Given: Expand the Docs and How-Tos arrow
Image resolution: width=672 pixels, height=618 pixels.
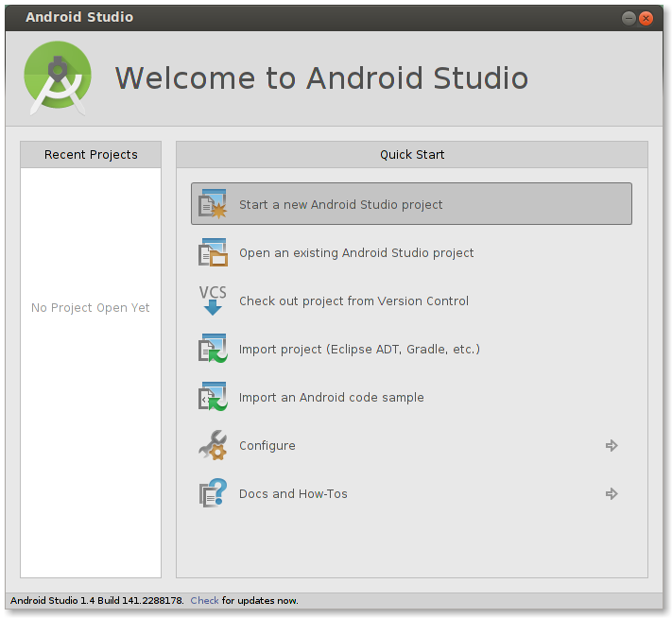Looking at the screenshot, I should [612, 493].
